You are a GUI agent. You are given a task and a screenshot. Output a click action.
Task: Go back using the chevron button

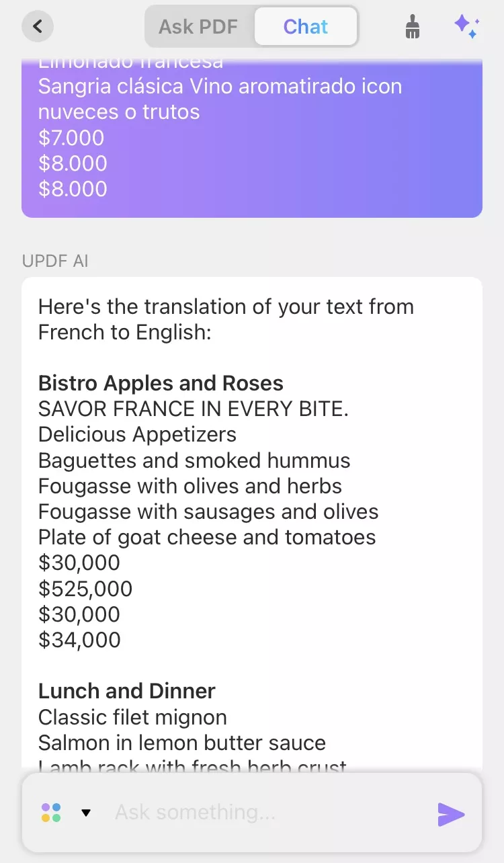point(38,27)
